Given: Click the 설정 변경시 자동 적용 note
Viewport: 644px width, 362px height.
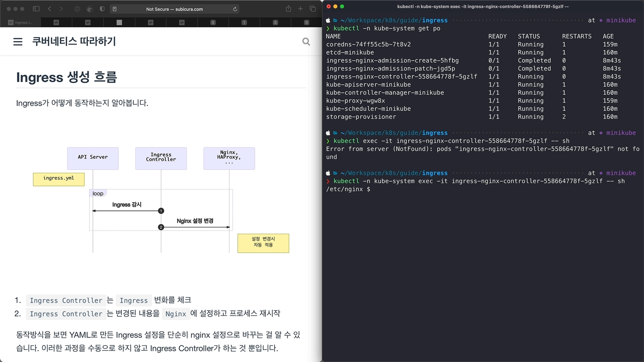Looking at the screenshot, I should 263,243.
